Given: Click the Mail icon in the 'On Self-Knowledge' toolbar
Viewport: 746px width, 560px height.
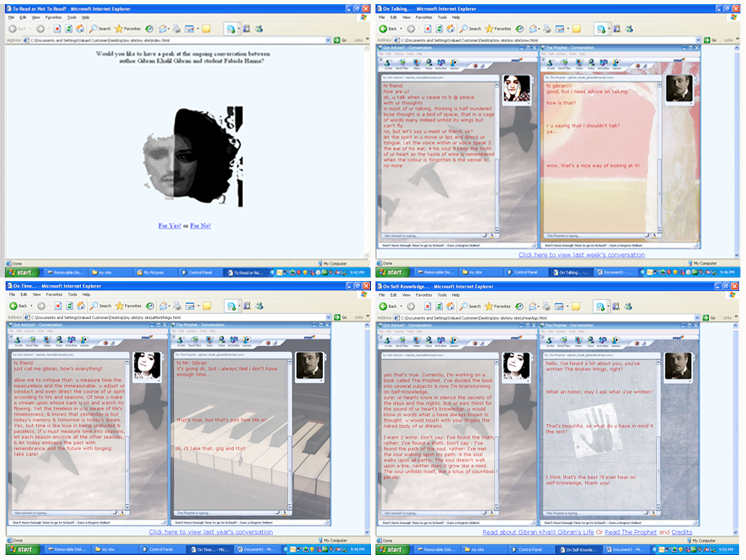Looking at the screenshot, I should [x=533, y=306].
